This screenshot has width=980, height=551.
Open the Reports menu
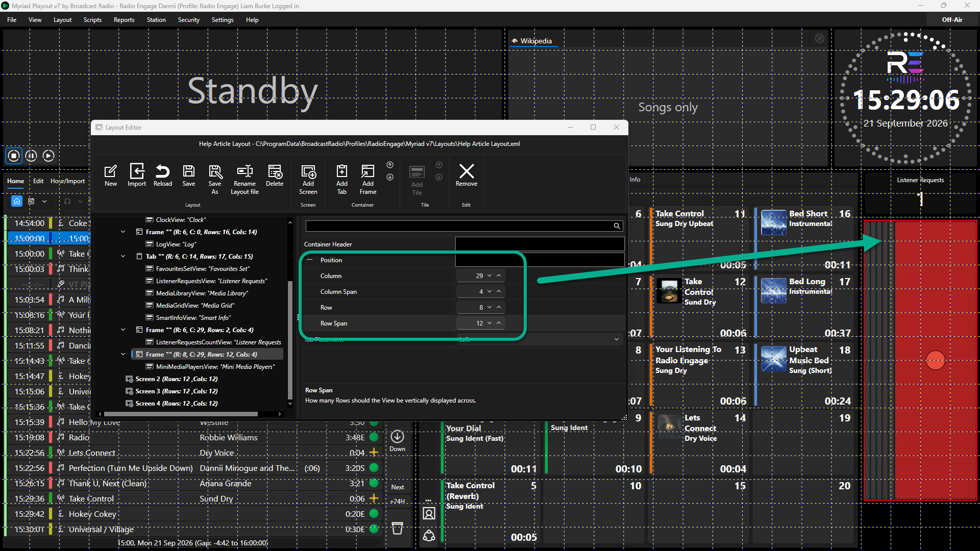coord(124,20)
